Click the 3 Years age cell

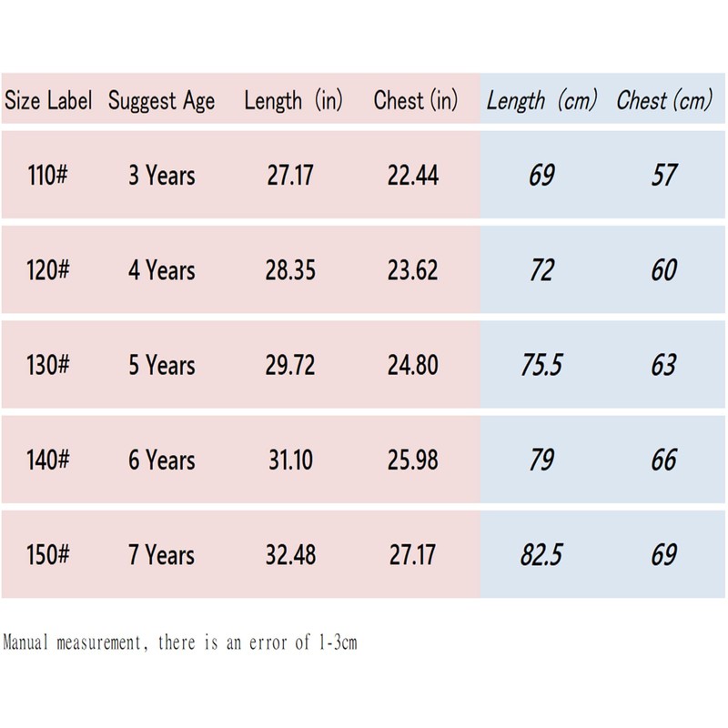click(161, 175)
